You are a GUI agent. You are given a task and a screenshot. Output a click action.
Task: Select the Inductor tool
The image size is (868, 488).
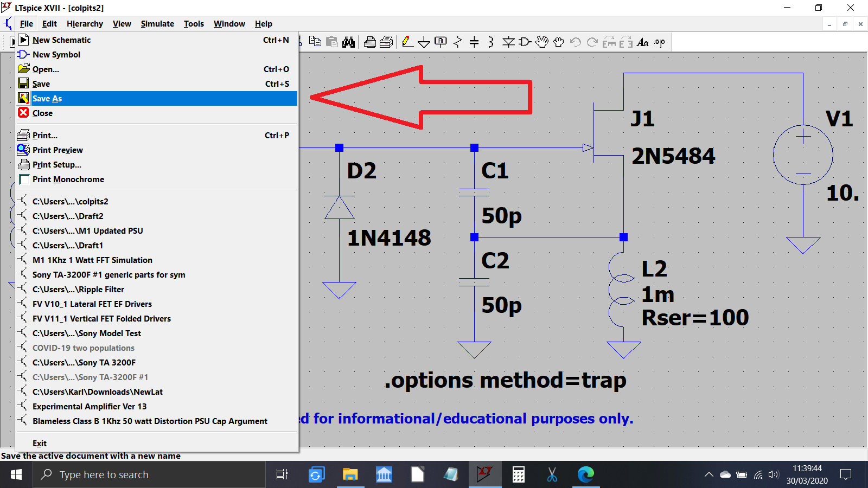491,42
